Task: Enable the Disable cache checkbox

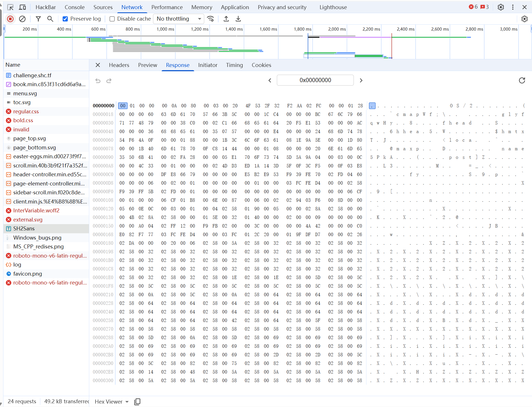Action: coord(112,19)
